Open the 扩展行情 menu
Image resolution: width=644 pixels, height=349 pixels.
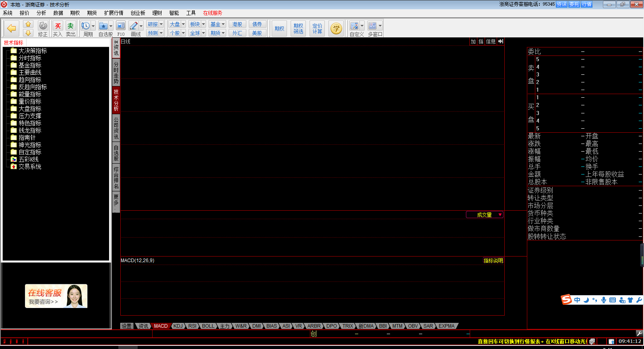tap(114, 13)
